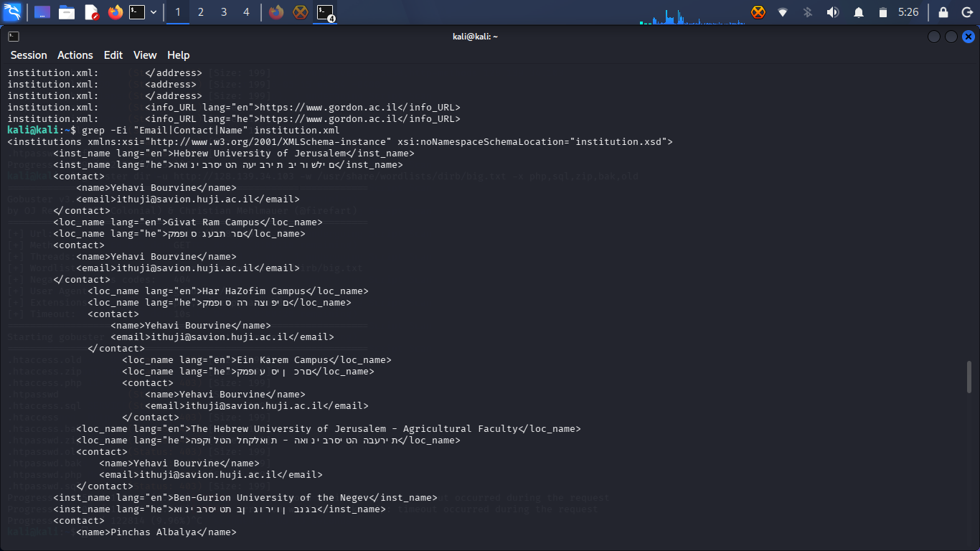Maximize the terminal window
The width and height of the screenshot is (980, 551).
(x=951, y=37)
